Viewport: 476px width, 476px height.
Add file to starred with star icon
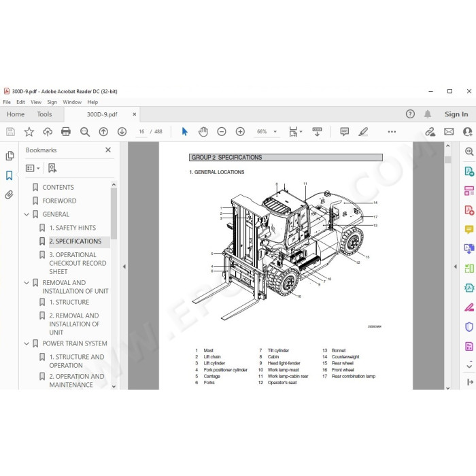coord(29,131)
